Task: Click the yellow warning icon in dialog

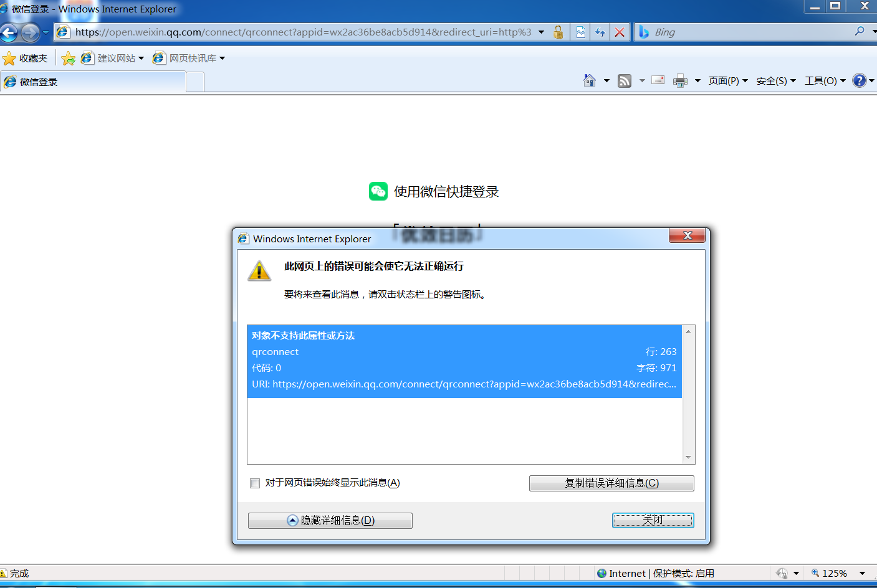Action: click(x=259, y=270)
